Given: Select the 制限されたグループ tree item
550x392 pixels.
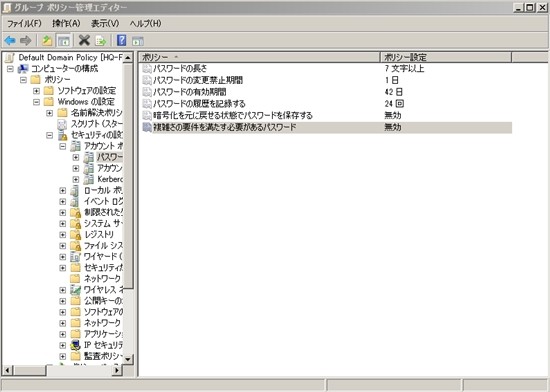Looking at the screenshot, I should click(x=103, y=212).
